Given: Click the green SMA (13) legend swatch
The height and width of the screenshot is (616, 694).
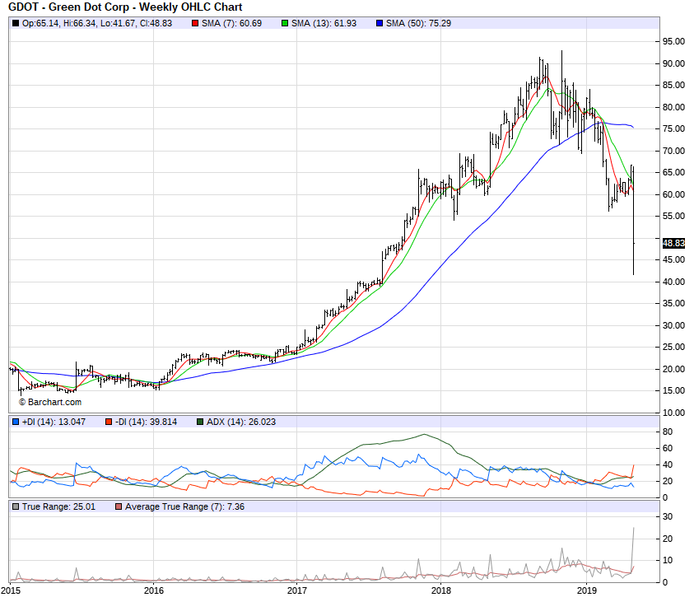Looking at the screenshot, I should (285, 24).
